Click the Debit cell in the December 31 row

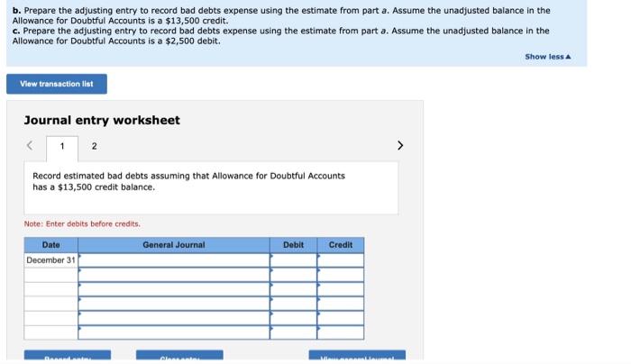pos(293,260)
